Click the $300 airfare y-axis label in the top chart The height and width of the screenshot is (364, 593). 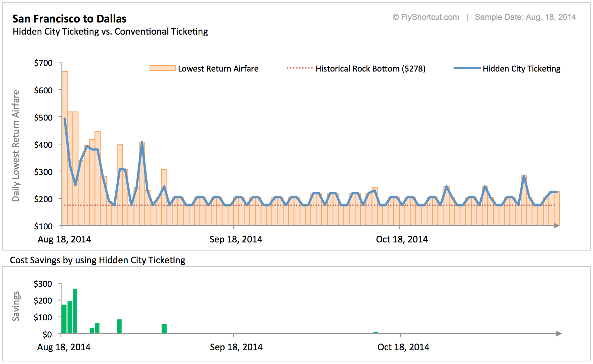[43, 172]
